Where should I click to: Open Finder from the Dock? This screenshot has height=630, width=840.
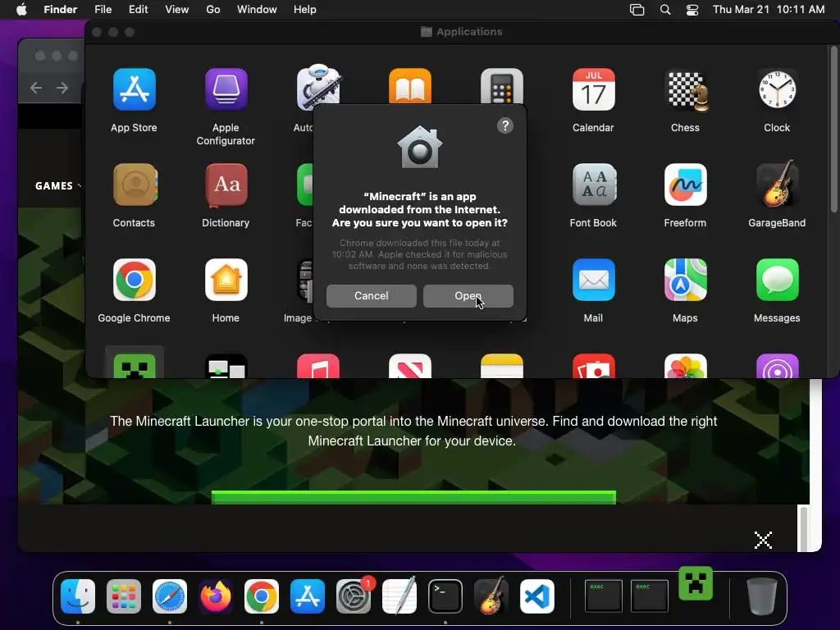point(78,596)
